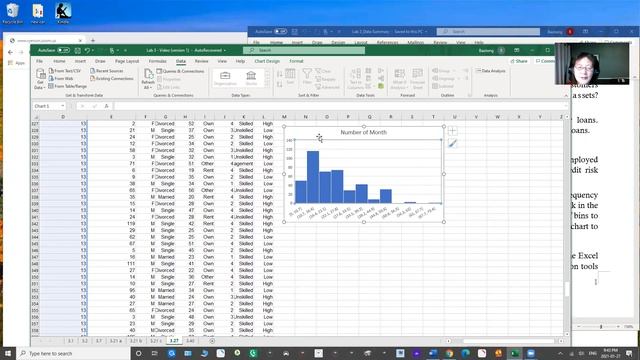Select sheet tab 3.1
640x360 pixels.
pos(71,341)
